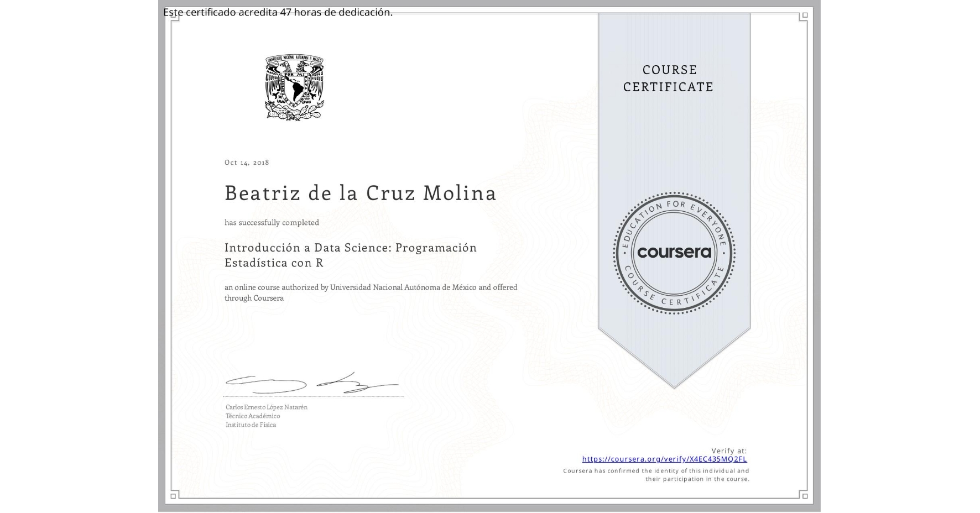The height and width of the screenshot is (513, 980).
Task: Click 'Estadística con R' course title line
Action: pos(274,263)
